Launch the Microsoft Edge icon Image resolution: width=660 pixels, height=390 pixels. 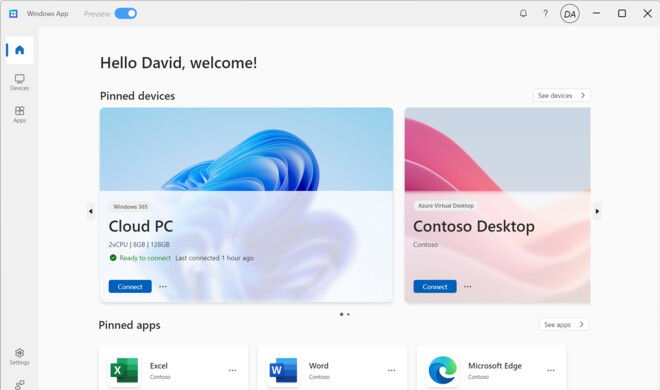coord(442,370)
